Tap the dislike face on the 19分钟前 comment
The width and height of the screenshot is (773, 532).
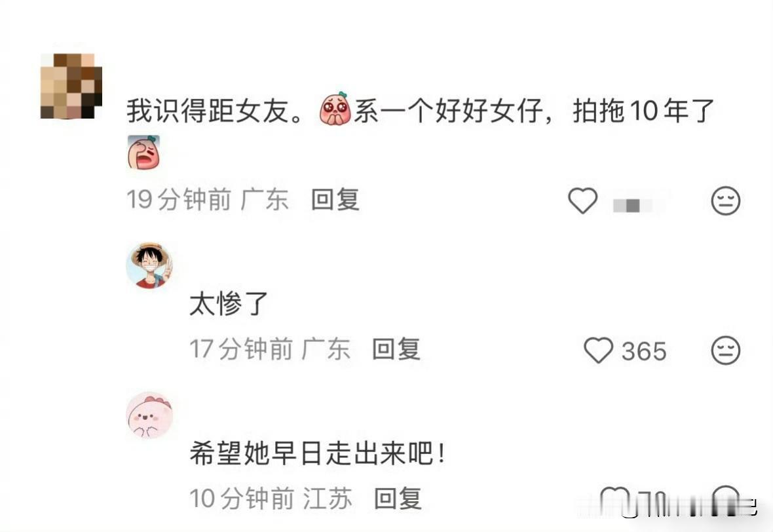[x=726, y=200]
